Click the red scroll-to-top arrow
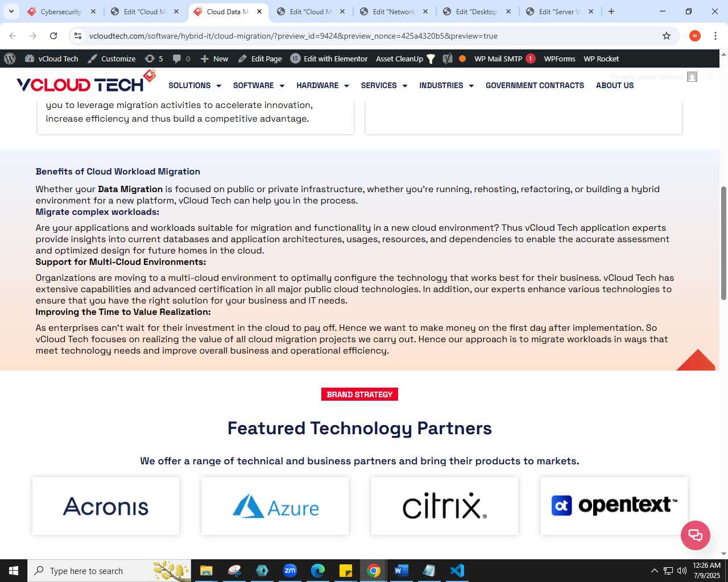 coord(696,360)
